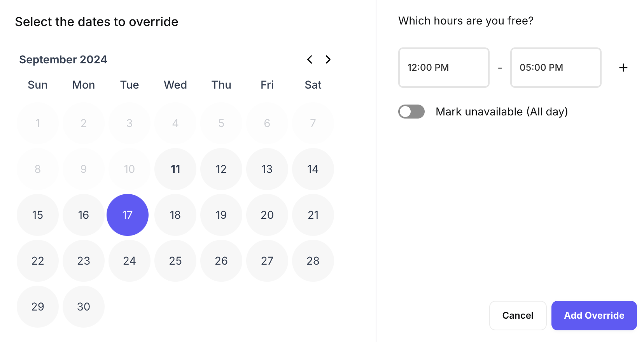This screenshot has height=342, width=644.
Task: Choose September 24 date
Action: 129,261
